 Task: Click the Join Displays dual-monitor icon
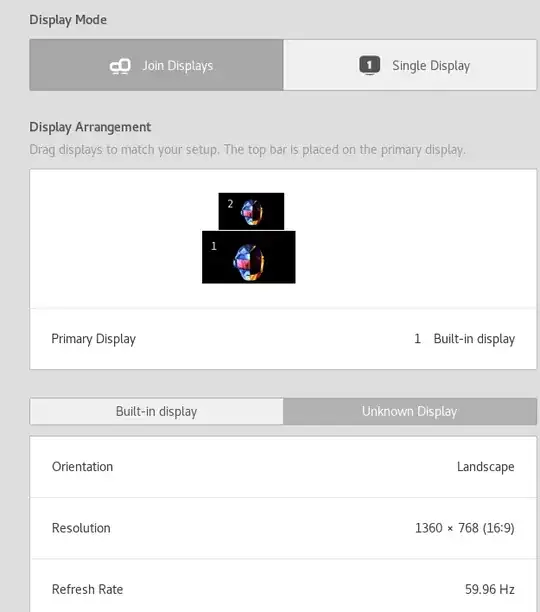coord(120,66)
